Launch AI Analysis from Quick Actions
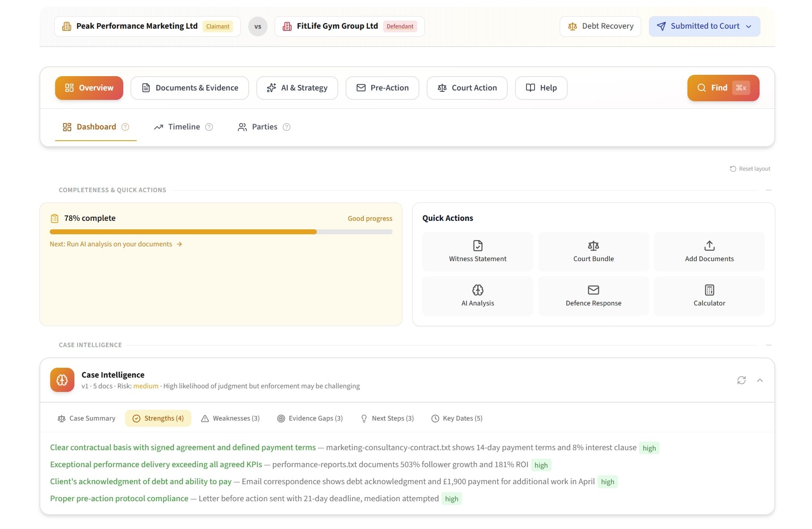Screen dimensions: 812x529 coord(477,296)
